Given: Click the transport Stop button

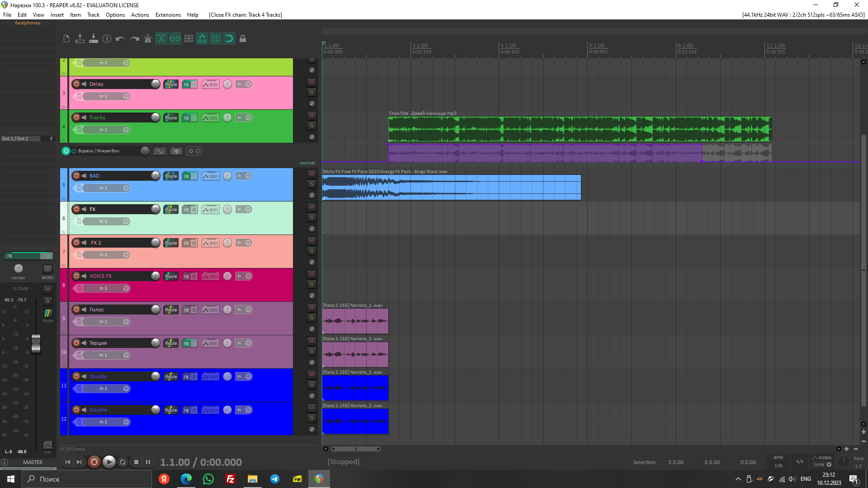Looking at the screenshot, I should click(x=137, y=462).
